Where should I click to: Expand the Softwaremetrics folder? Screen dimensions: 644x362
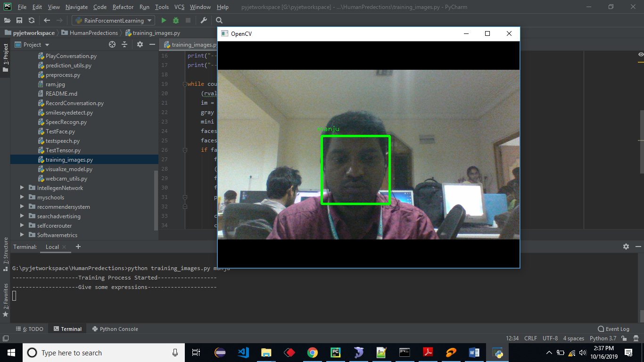[22, 235]
